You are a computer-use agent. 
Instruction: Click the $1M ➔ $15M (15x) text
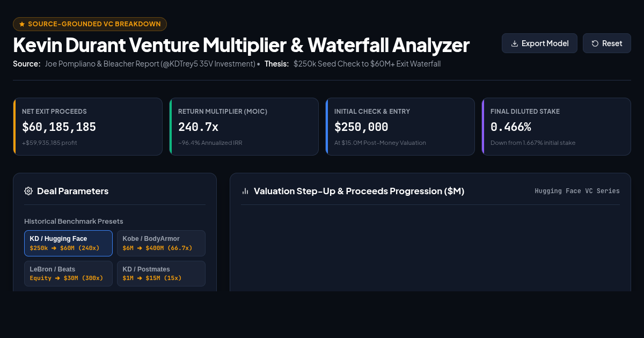tap(152, 278)
